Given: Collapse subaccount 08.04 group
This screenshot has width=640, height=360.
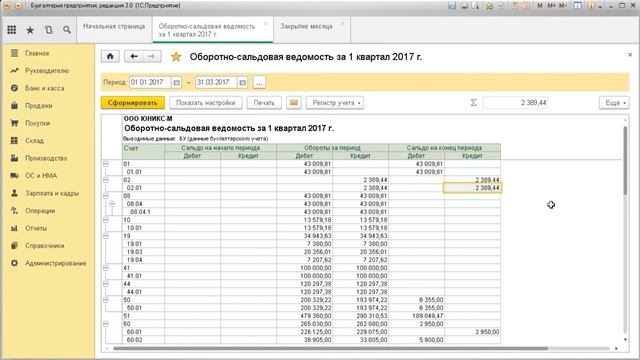Looking at the screenshot, I should click(x=112, y=204).
